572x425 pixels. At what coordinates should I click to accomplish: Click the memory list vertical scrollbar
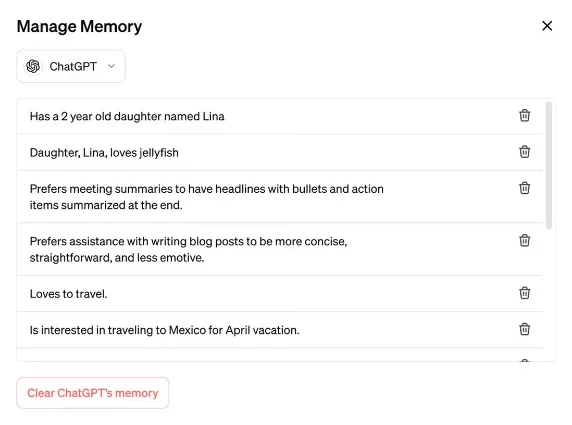(x=549, y=166)
